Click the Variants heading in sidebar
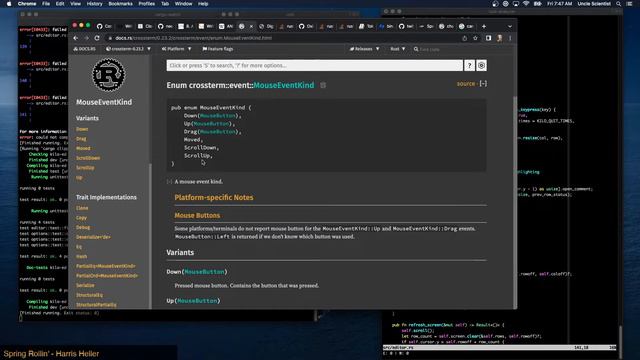 coord(87,118)
